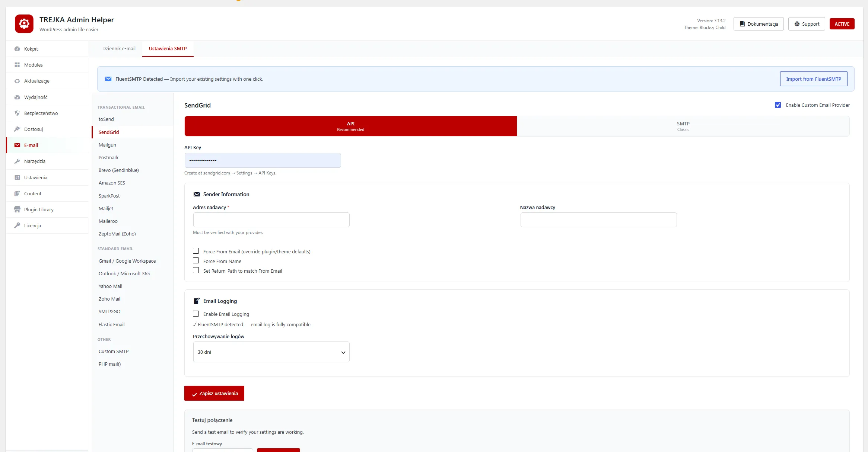This screenshot has width=868, height=452.
Task: Open Plugin Library store icon
Action: pyautogui.click(x=17, y=209)
